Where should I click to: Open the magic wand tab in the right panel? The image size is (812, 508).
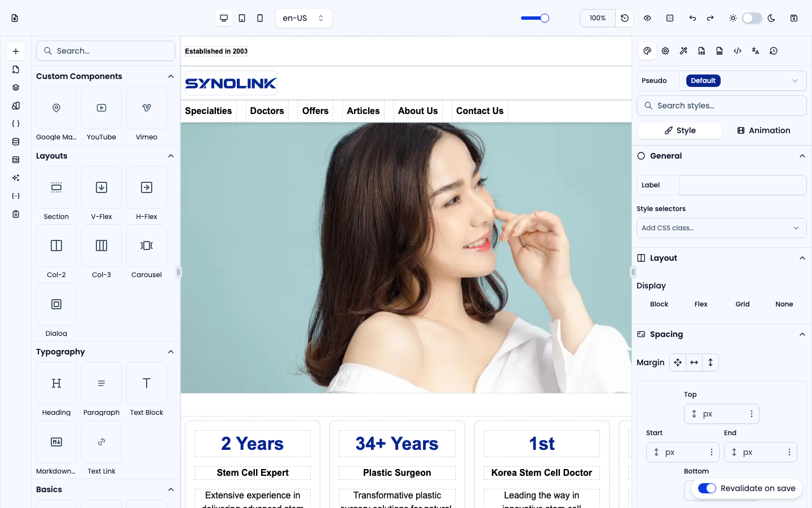(683, 51)
